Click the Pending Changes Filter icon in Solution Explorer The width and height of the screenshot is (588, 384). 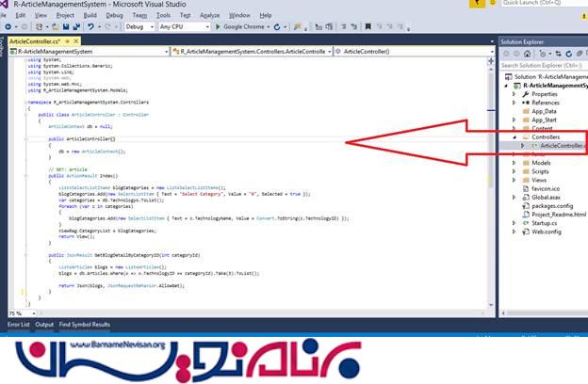(x=542, y=54)
